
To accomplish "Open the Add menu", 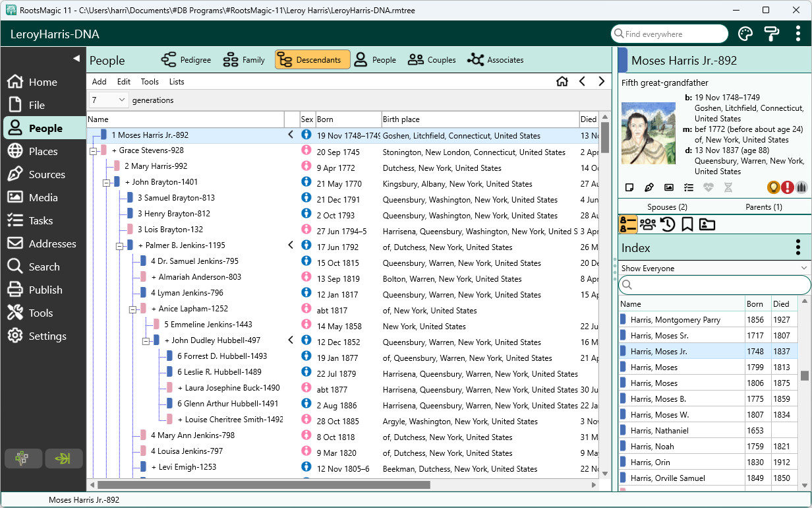I will tap(100, 82).
